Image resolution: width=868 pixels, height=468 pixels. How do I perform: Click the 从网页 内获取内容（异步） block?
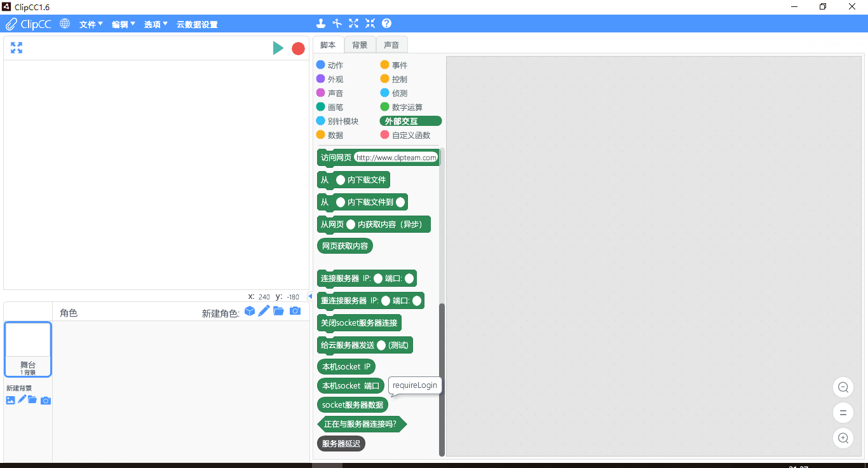coord(374,224)
